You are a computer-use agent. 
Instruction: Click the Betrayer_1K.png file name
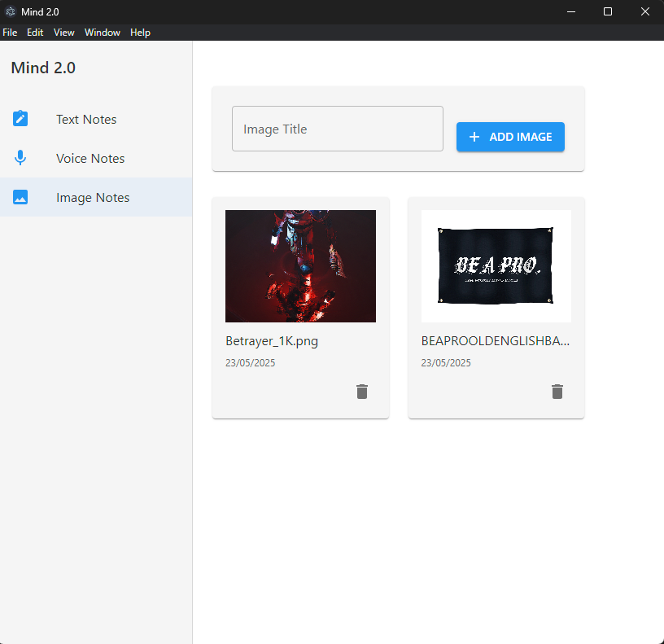(272, 341)
